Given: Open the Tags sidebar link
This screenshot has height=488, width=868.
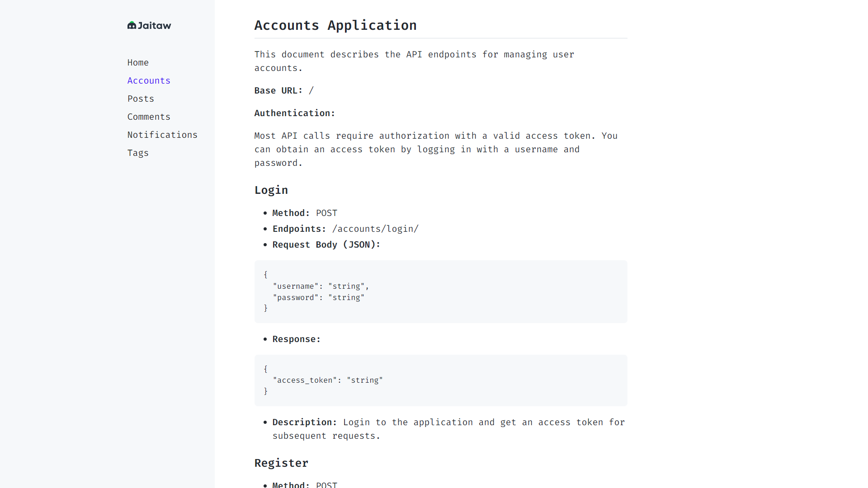Looking at the screenshot, I should tap(138, 153).
